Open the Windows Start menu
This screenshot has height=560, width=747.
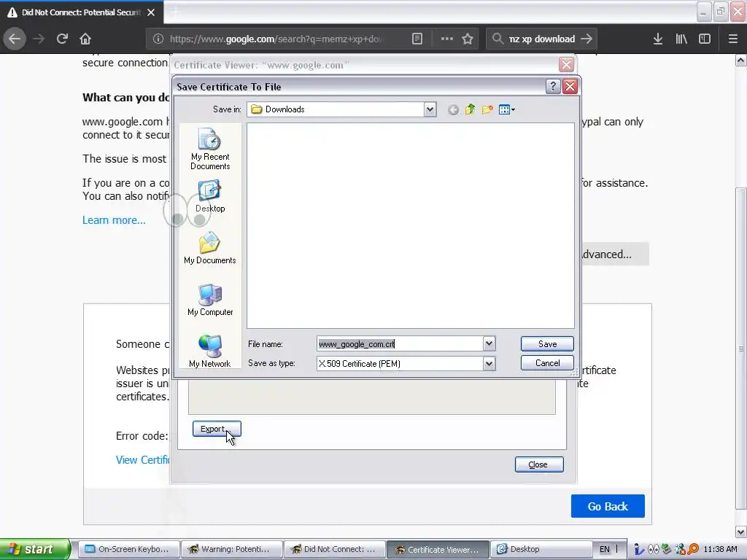[35, 549]
